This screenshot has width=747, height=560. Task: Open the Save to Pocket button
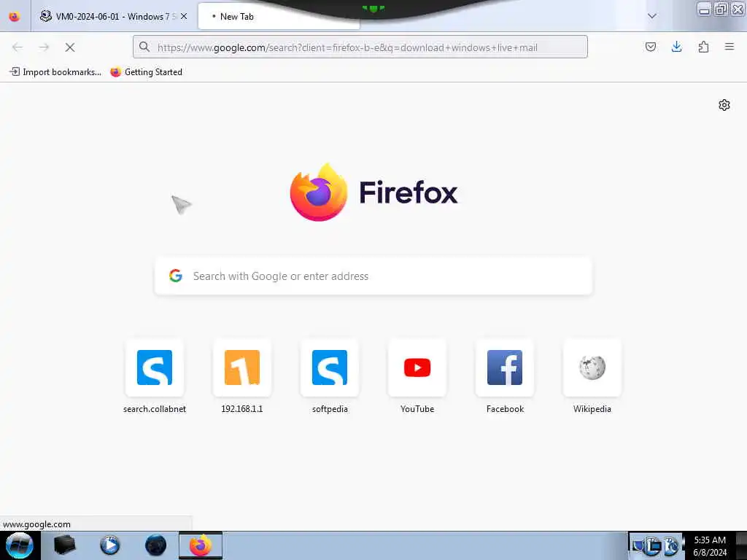click(651, 47)
